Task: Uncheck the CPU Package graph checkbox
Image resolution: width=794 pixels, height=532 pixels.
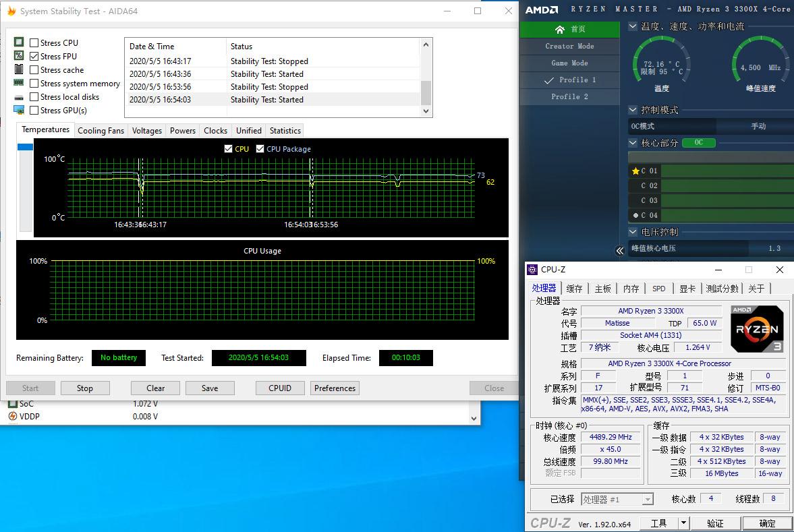Action: [260, 149]
